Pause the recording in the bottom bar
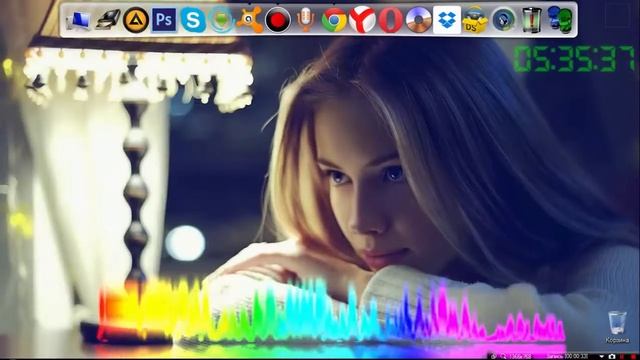This screenshot has height=360, width=640. pos(622,357)
